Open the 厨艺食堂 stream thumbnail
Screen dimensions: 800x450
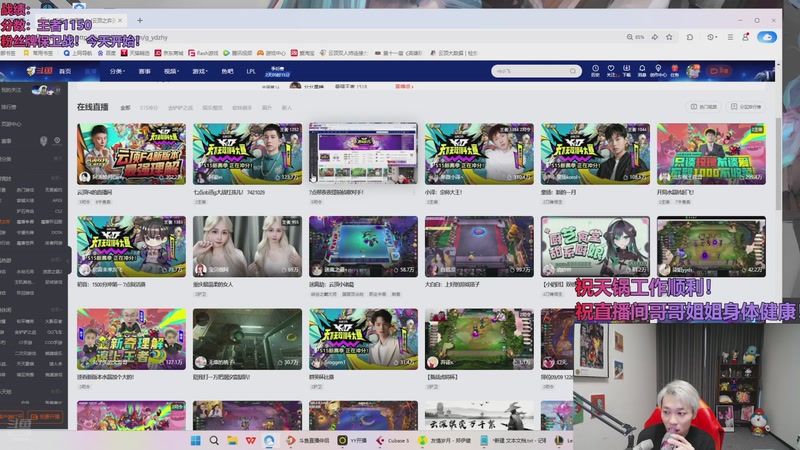coord(595,246)
